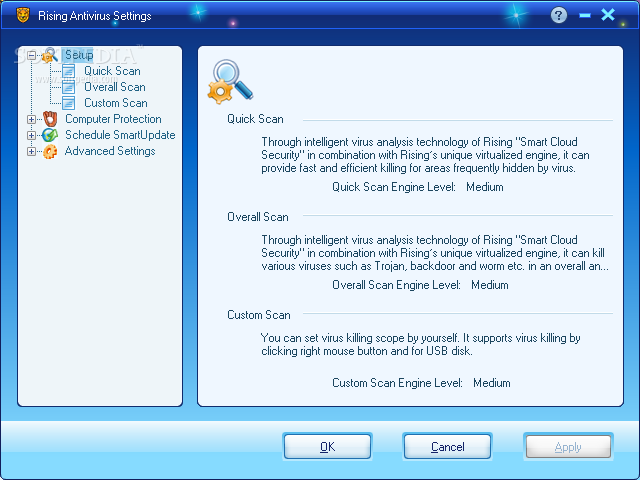640x480 pixels.
Task: Click the Quick Scan description paragraph
Action: tap(425, 155)
